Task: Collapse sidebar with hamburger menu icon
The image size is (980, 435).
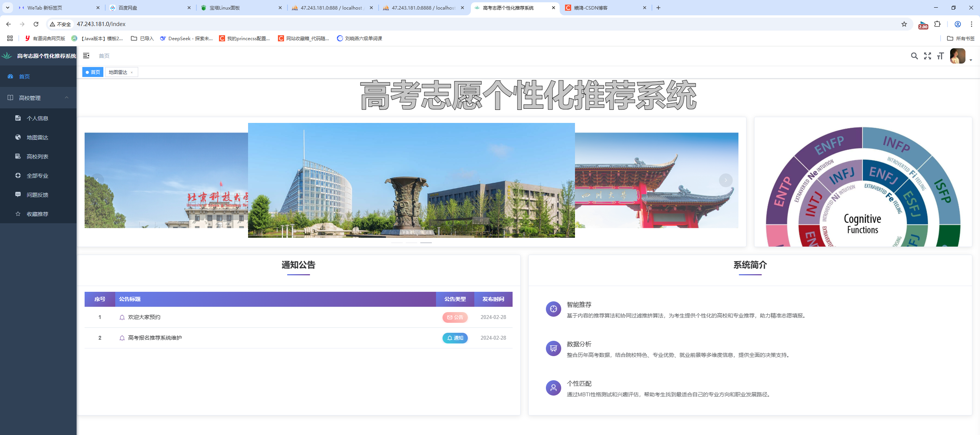Action: [x=86, y=56]
